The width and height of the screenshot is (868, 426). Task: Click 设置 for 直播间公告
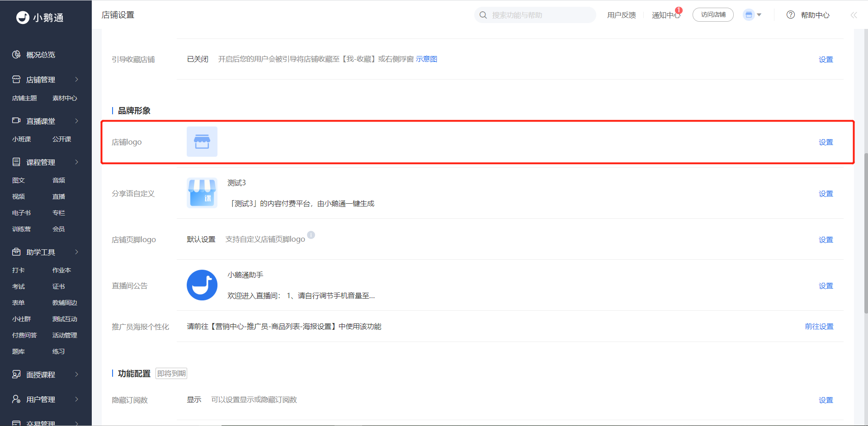(x=826, y=286)
